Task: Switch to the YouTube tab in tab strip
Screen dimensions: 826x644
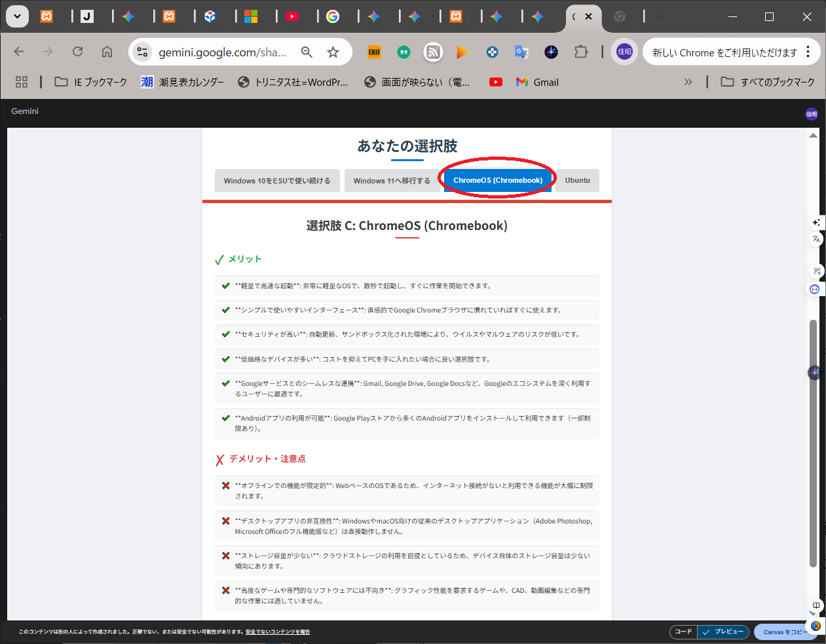Action: pos(292,16)
